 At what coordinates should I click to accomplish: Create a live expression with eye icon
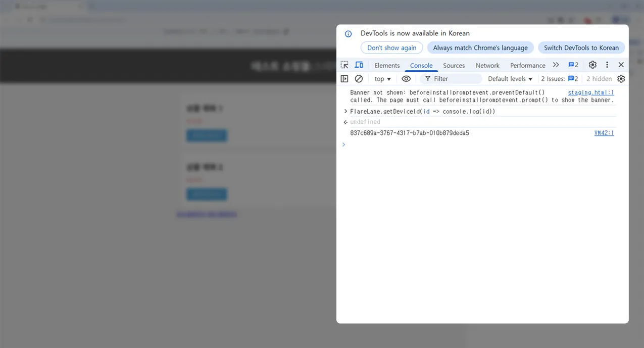(x=406, y=79)
